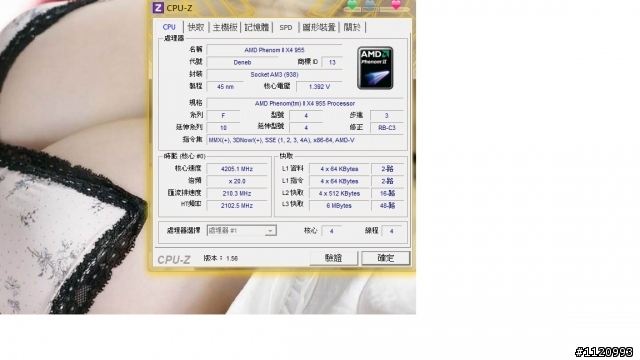Open the 關於 (about) tab
Image resolution: width=640 pixels, height=360 pixels.
click(x=352, y=27)
